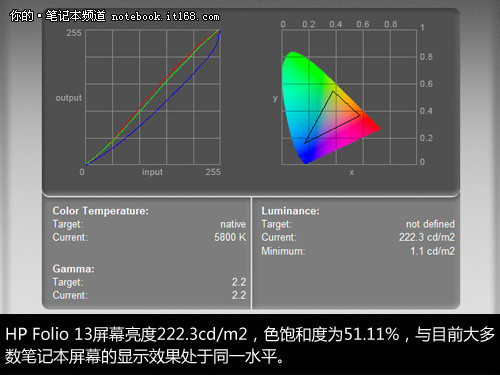Click the gamma response curve graph
This screenshot has width=500, height=375.
point(153,97)
